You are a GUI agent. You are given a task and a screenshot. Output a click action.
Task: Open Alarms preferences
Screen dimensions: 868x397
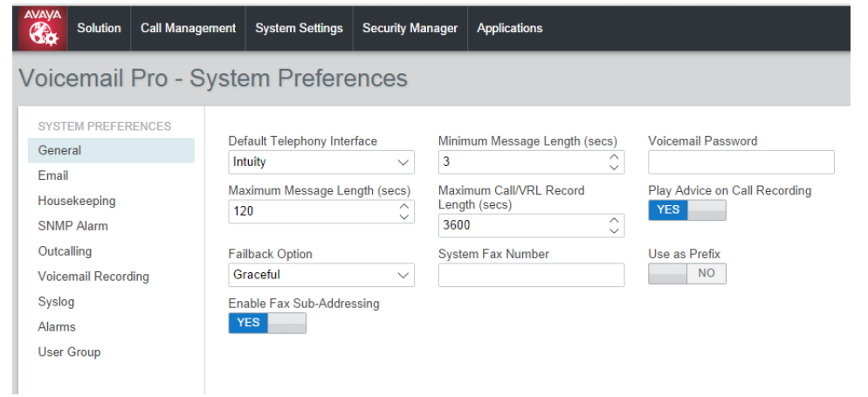pos(57,327)
